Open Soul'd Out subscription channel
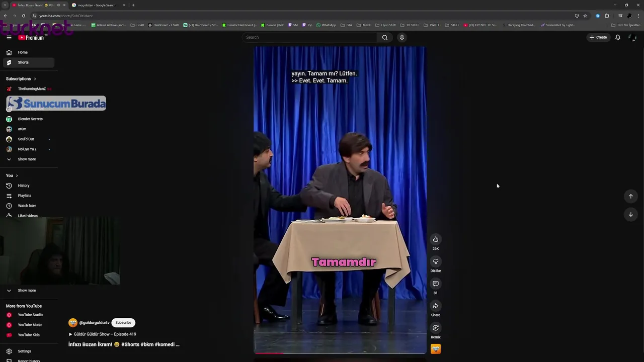Image resolution: width=644 pixels, height=362 pixels. [28, 139]
